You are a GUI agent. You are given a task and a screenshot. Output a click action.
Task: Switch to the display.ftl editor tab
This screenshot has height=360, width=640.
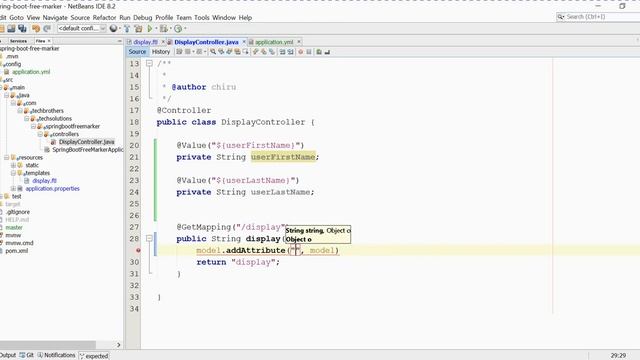tap(145, 42)
